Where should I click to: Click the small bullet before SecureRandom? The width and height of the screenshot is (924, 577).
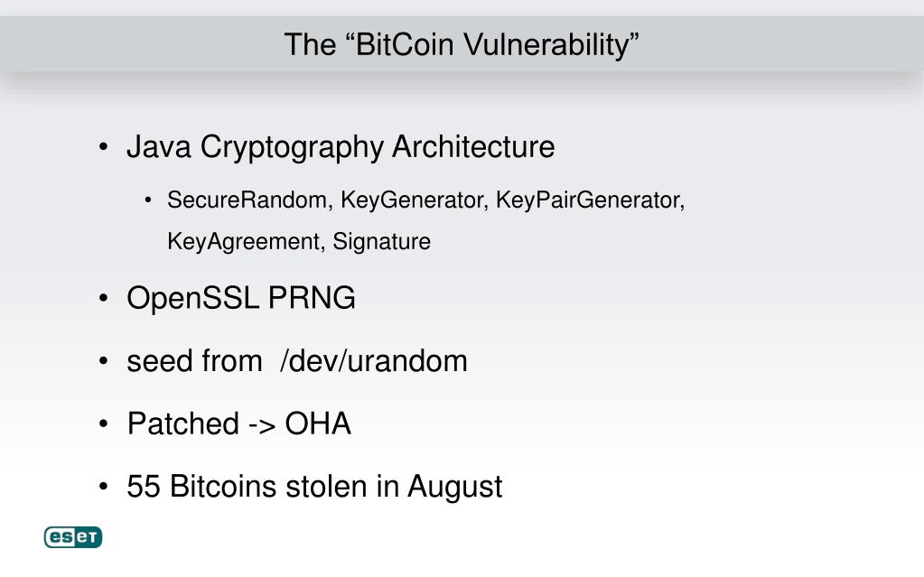148,200
